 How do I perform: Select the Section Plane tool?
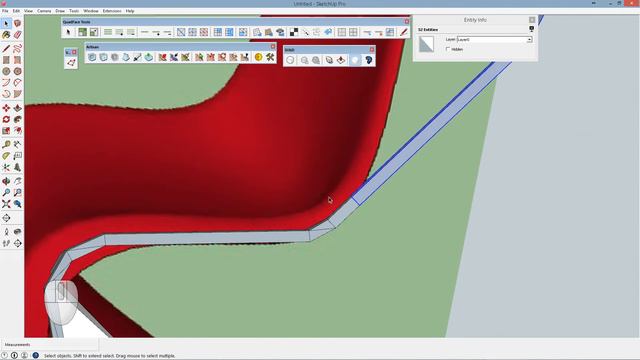click(x=17, y=243)
